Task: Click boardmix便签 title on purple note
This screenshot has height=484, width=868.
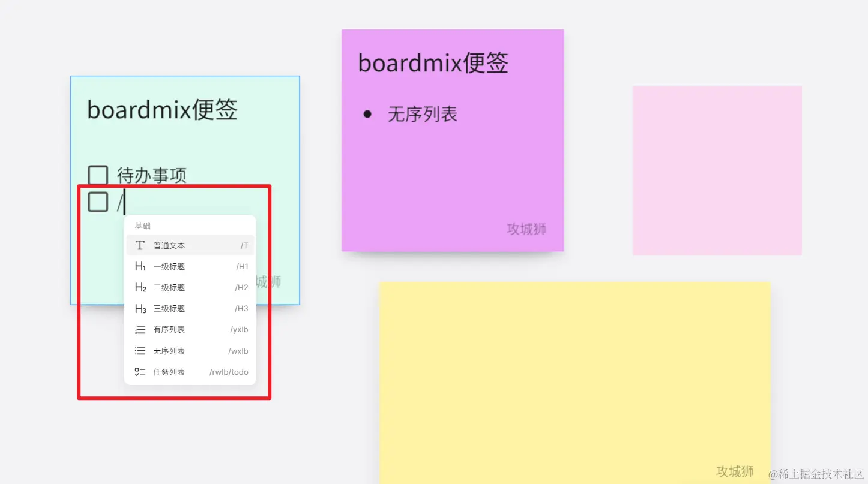Action: [433, 63]
